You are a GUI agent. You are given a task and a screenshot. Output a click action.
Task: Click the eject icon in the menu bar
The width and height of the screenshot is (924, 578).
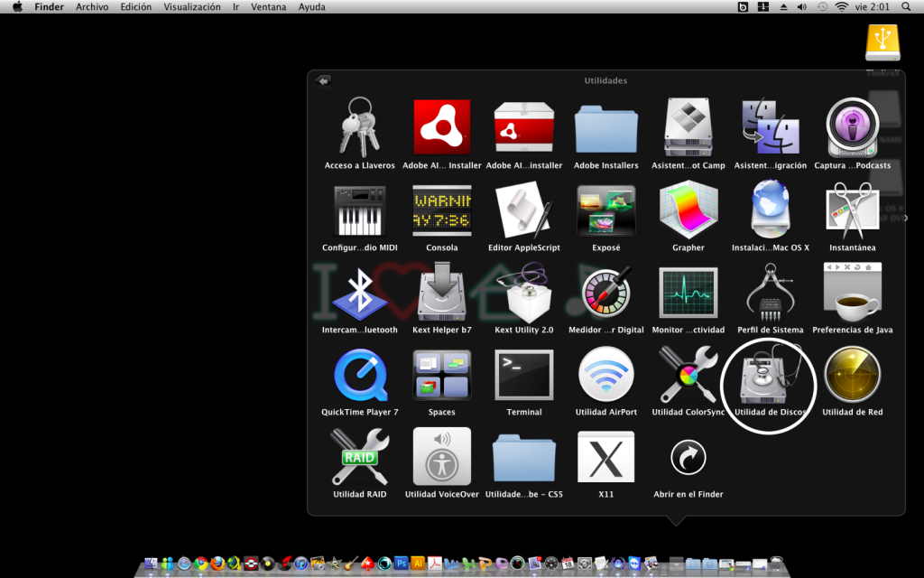point(784,7)
